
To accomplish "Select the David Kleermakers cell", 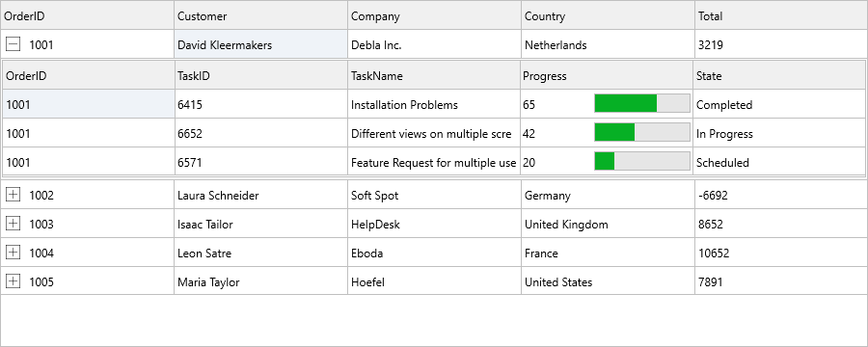I will pyautogui.click(x=260, y=44).
